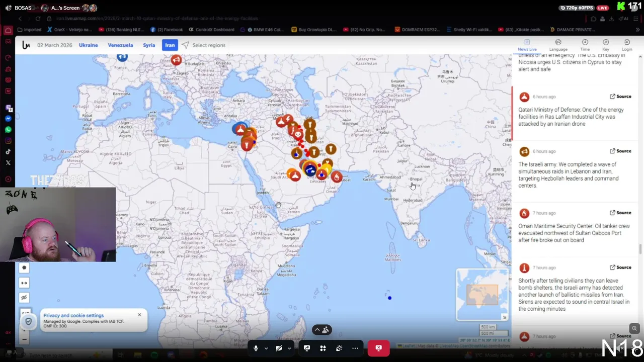The image size is (644, 362).
Task: Click the home icon in browser sidebar
Action: point(8,30)
